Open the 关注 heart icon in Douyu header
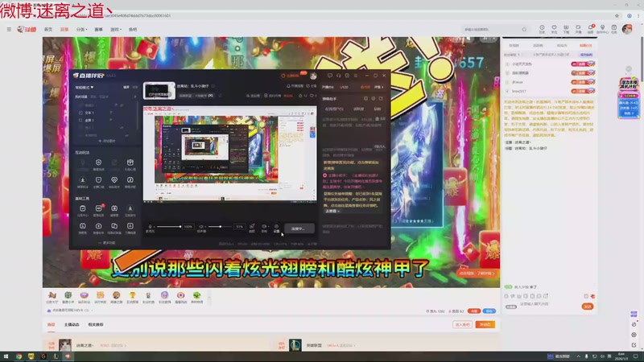 (554, 29)
